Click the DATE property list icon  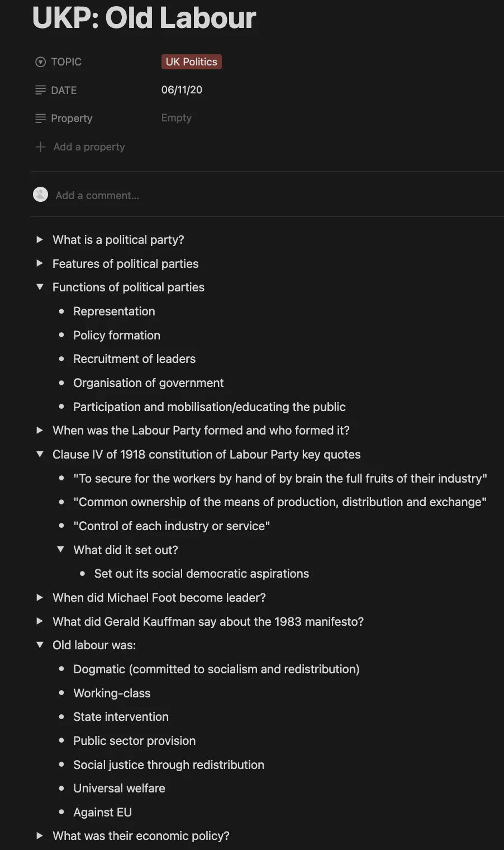[x=40, y=89]
